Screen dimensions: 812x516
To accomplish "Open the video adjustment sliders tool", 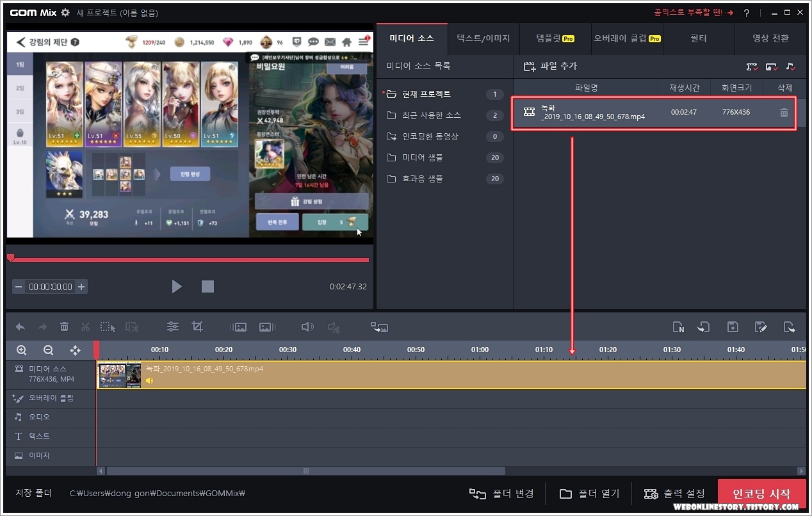I will (x=173, y=327).
